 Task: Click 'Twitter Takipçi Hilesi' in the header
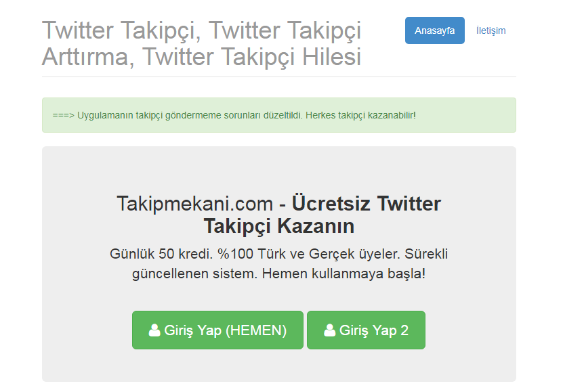click(x=251, y=57)
